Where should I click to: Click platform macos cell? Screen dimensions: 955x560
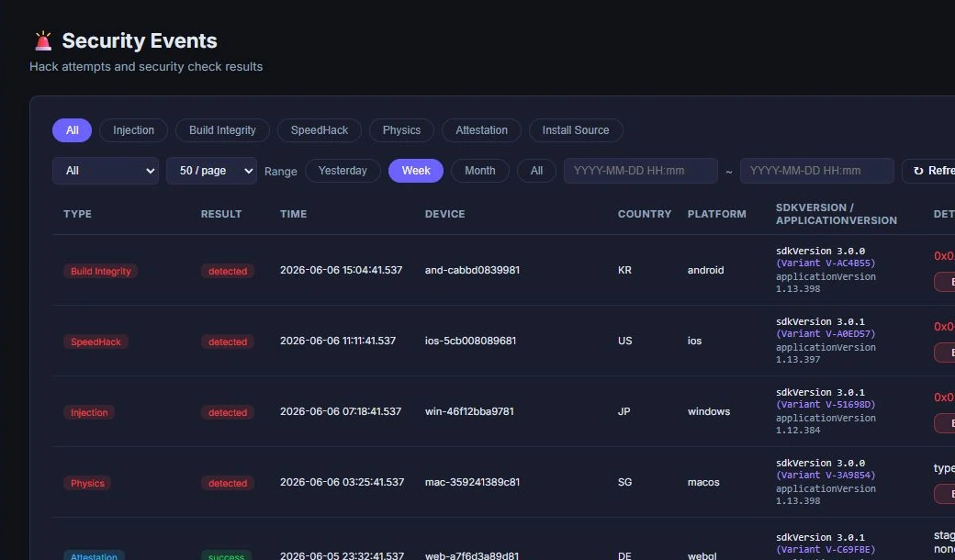pyautogui.click(x=703, y=482)
